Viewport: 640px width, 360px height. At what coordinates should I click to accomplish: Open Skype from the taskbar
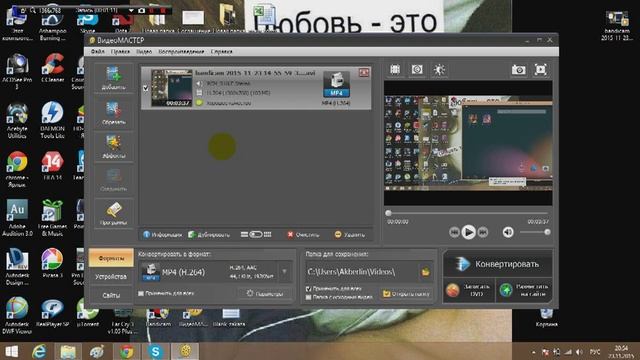(x=156, y=351)
